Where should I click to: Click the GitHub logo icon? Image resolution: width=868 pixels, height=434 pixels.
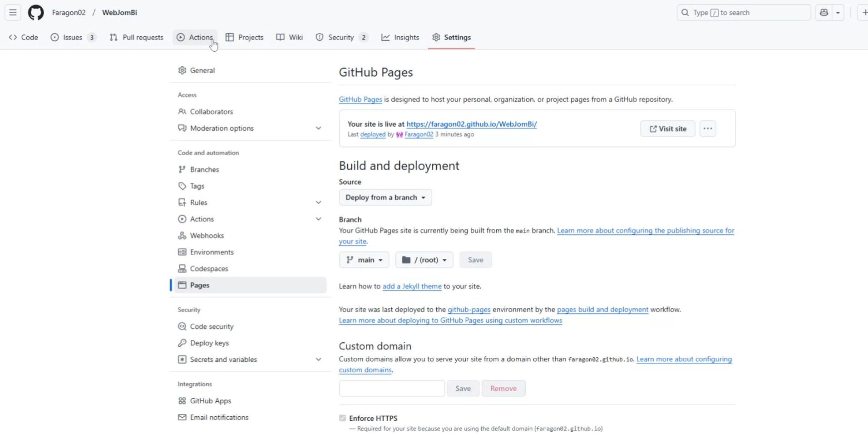36,13
